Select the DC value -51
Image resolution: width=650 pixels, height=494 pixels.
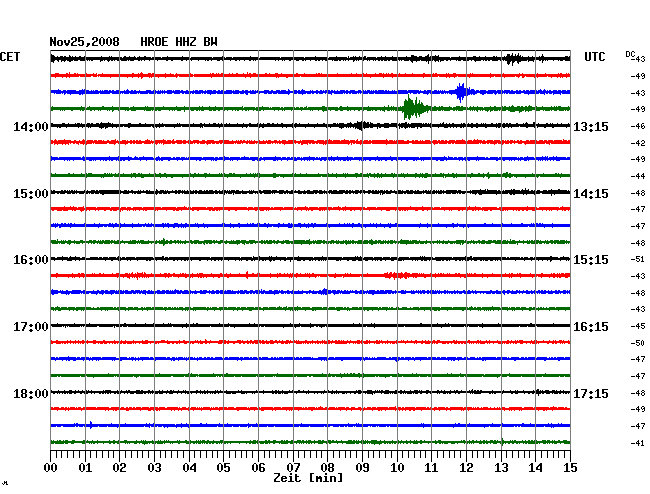pos(638,259)
